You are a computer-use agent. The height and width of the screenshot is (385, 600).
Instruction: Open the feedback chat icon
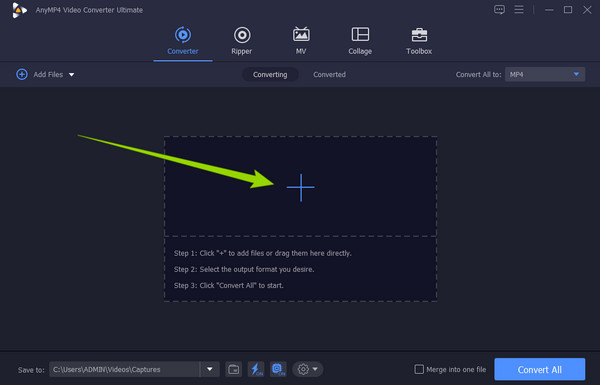tap(499, 10)
